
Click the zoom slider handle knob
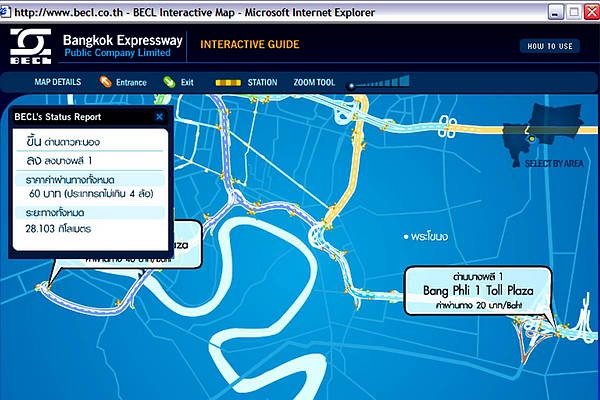(x=351, y=87)
